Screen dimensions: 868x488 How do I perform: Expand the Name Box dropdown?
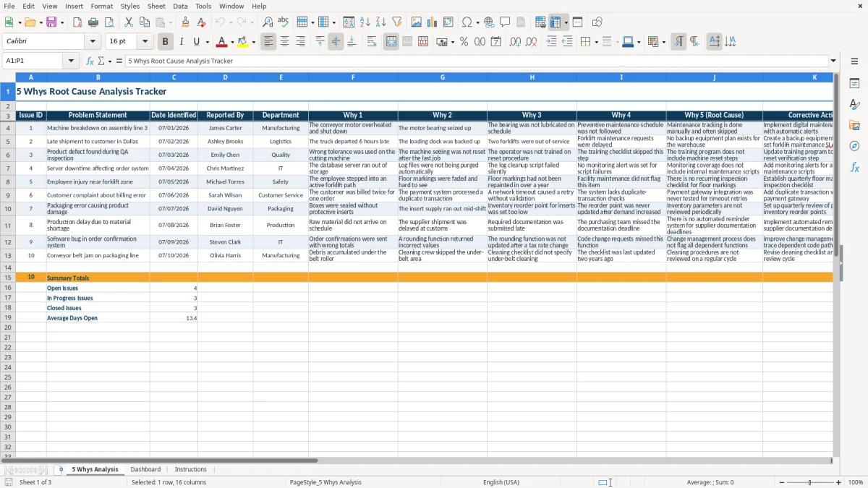tap(72, 61)
